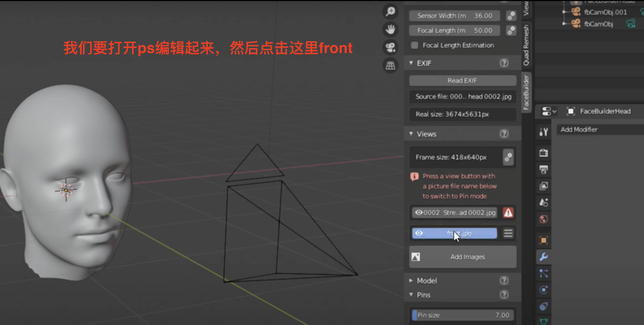The image size is (644, 325).
Task: Expand the Model panel
Action: point(426,281)
